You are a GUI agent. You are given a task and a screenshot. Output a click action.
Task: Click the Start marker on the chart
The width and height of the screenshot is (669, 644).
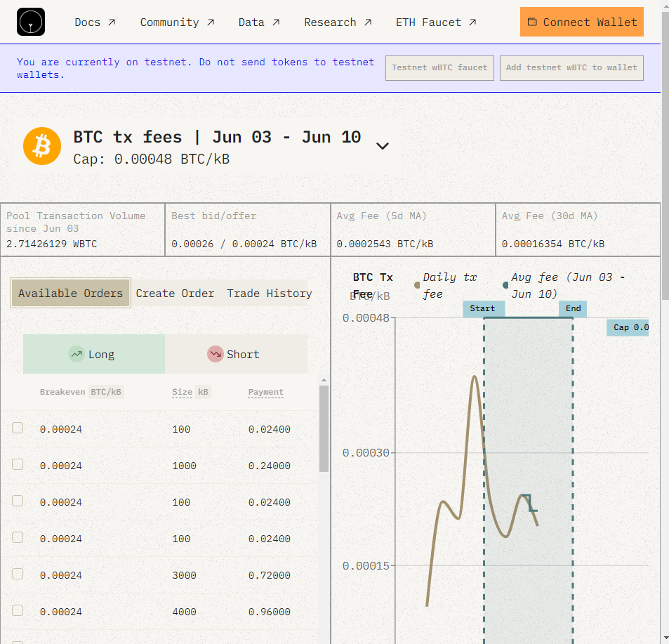[x=483, y=308]
